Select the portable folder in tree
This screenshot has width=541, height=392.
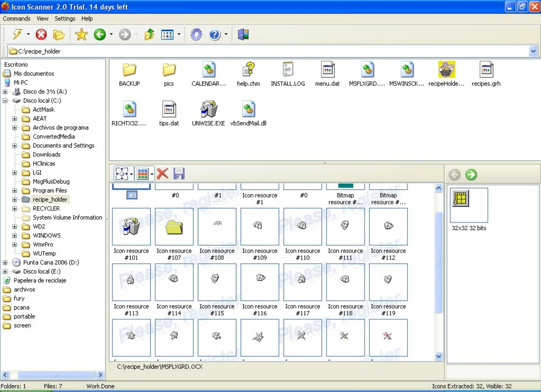(24, 317)
